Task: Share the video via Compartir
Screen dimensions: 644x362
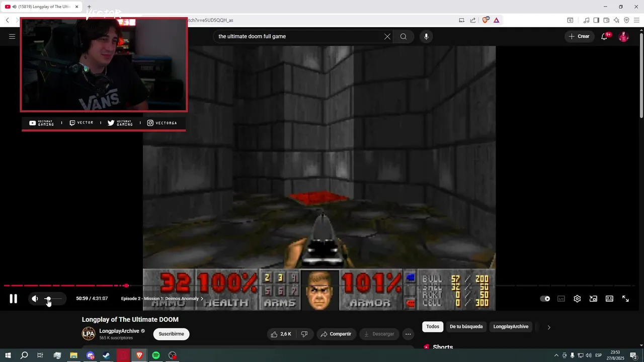Action: pos(336,334)
